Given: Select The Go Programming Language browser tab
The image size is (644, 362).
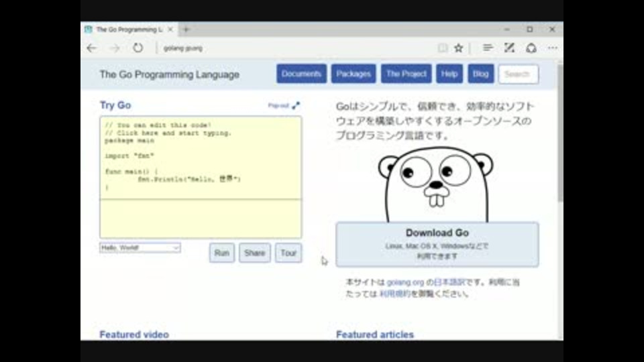Looking at the screenshot, I should pyautogui.click(x=129, y=29).
